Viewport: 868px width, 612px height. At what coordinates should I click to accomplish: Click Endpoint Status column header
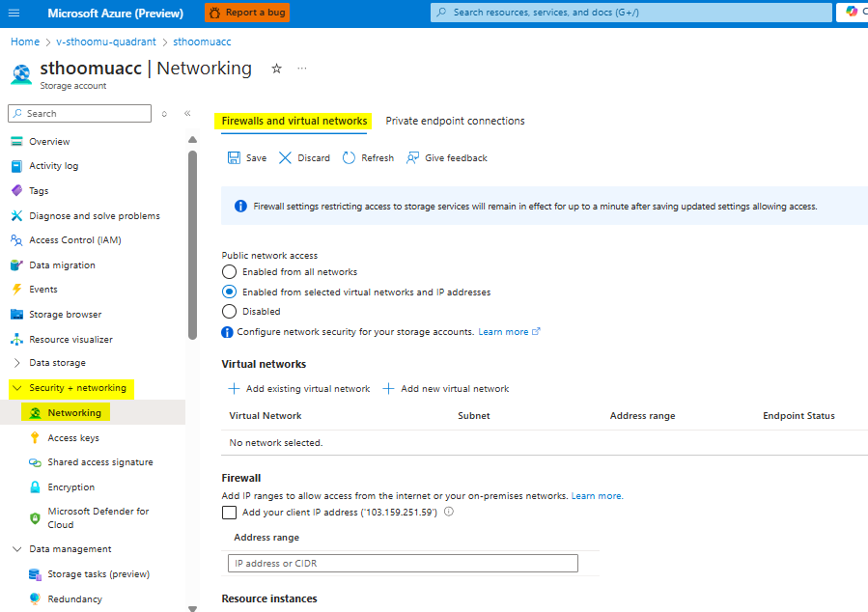(798, 416)
